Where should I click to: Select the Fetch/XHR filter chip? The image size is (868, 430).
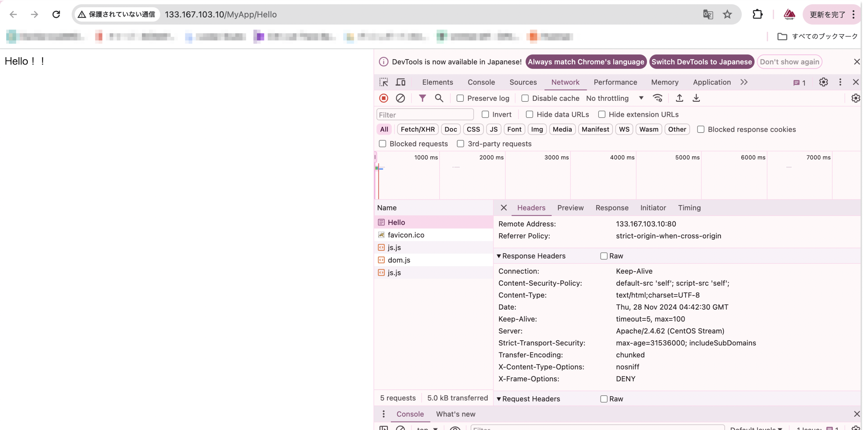418,129
